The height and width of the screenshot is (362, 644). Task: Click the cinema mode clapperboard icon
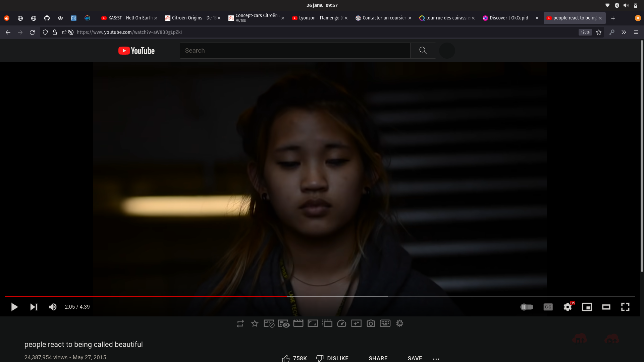pos(298,323)
